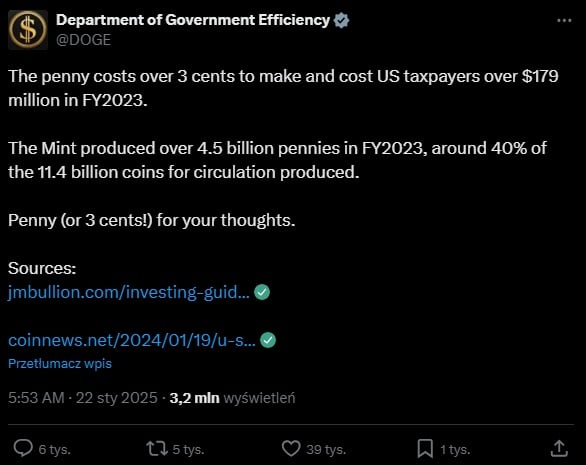View the 3,2 mln wyświetleń count

tap(232, 398)
